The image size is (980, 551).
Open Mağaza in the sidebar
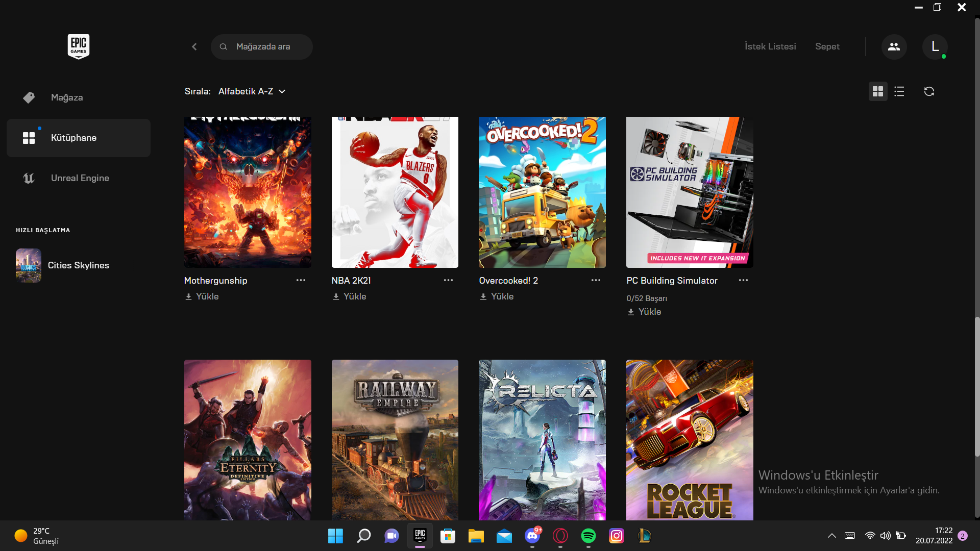79,97
